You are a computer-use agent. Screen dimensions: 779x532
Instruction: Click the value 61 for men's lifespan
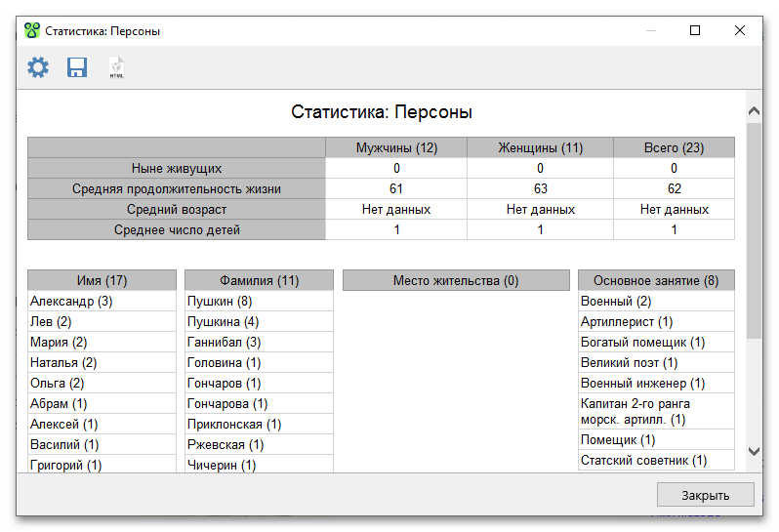point(396,188)
